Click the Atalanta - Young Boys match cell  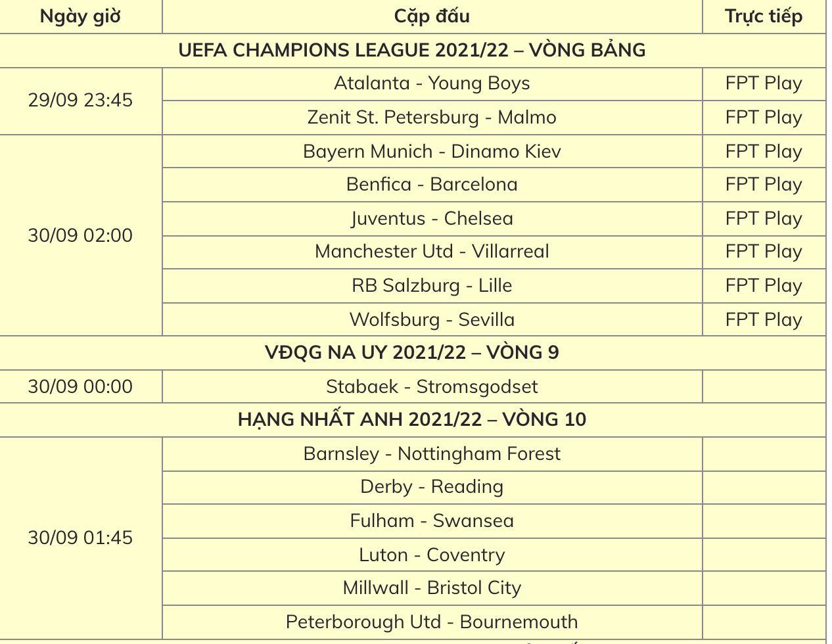pyautogui.click(x=432, y=83)
